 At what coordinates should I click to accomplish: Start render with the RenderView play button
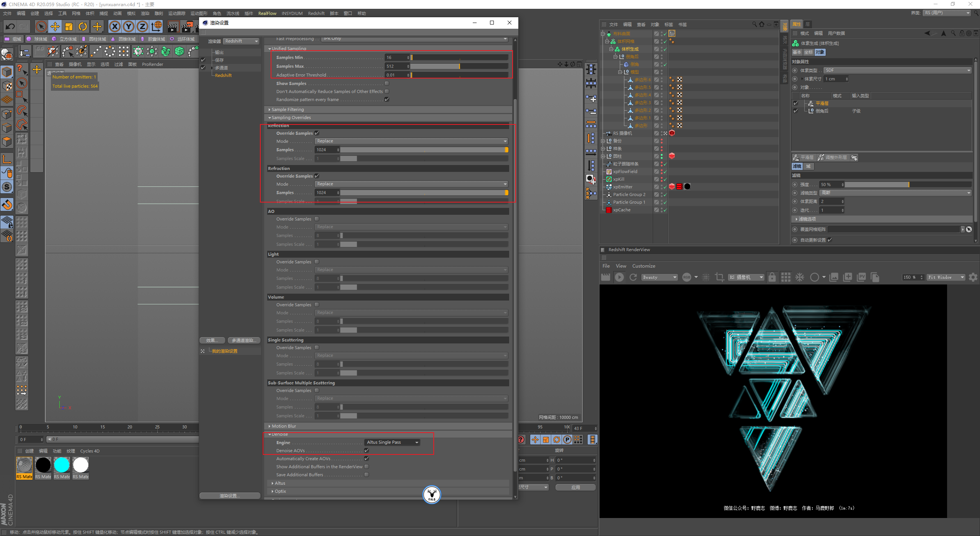coord(619,277)
